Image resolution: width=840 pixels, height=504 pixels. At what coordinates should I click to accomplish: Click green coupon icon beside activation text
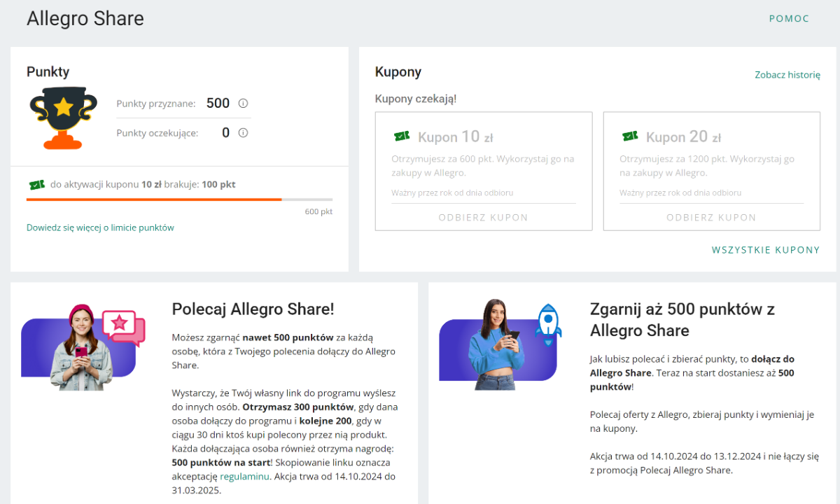point(37,185)
